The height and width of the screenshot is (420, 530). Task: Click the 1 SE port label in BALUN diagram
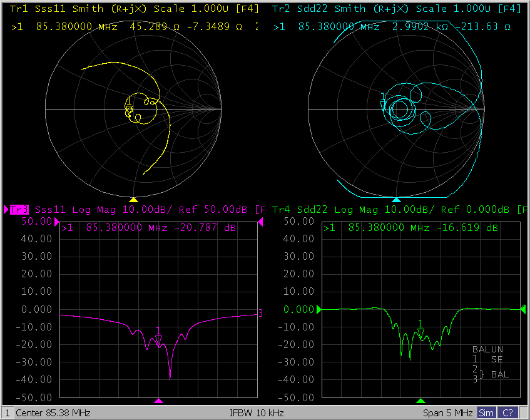[487, 359]
